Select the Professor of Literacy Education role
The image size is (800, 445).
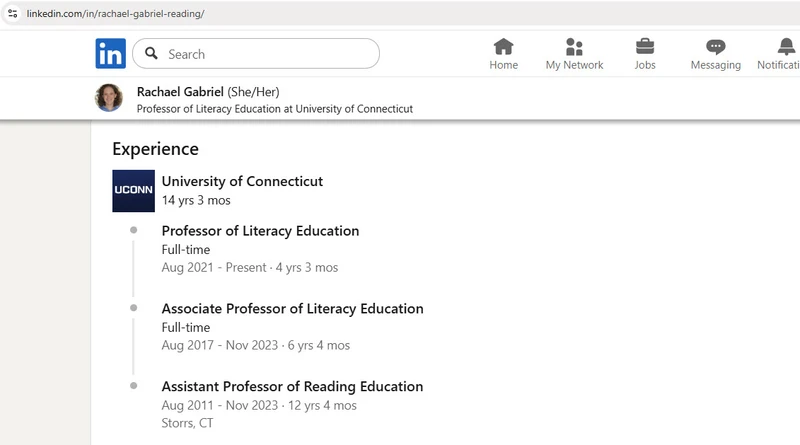tap(260, 231)
